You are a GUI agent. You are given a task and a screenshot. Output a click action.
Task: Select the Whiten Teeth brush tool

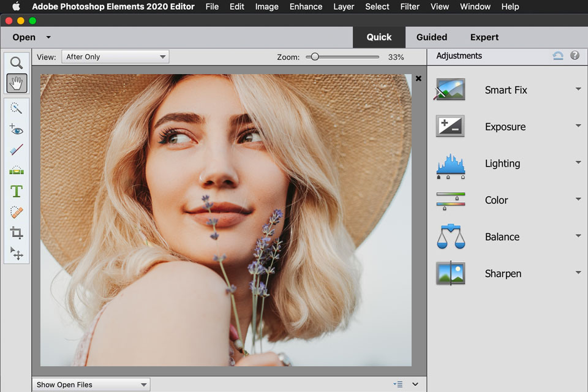click(17, 149)
